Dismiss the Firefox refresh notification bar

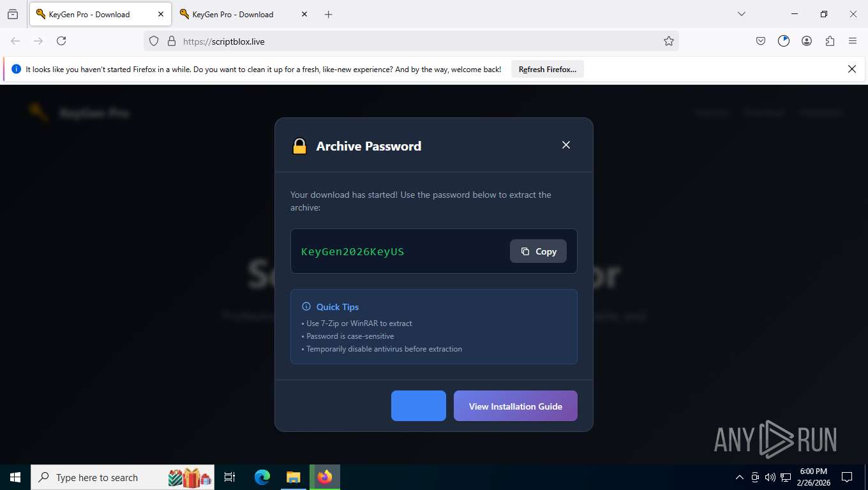[x=852, y=69]
